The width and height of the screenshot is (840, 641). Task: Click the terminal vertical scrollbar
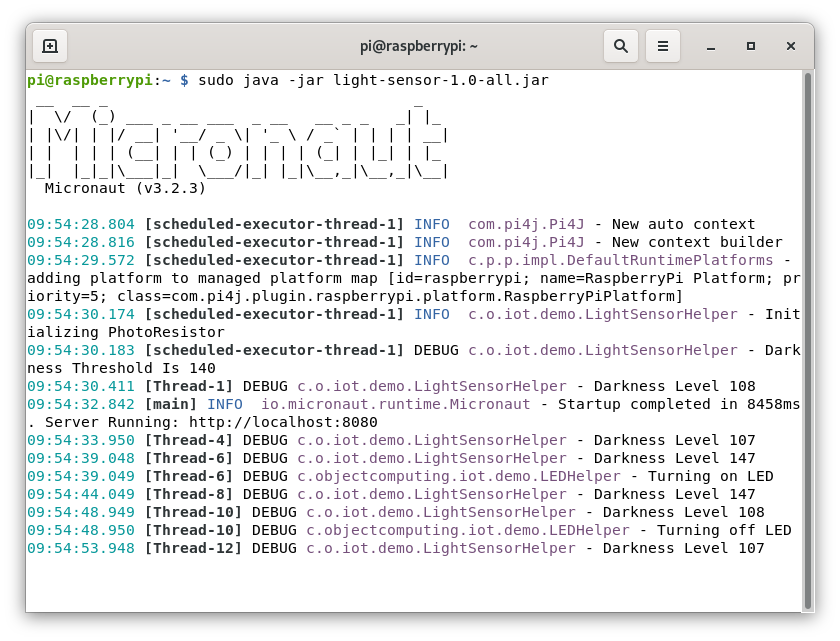808,341
